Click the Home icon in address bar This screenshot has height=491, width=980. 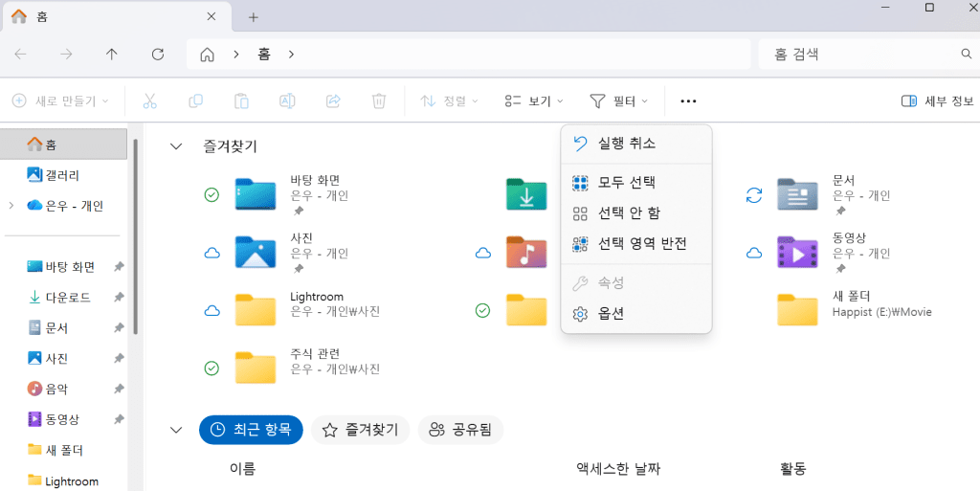[x=207, y=55]
